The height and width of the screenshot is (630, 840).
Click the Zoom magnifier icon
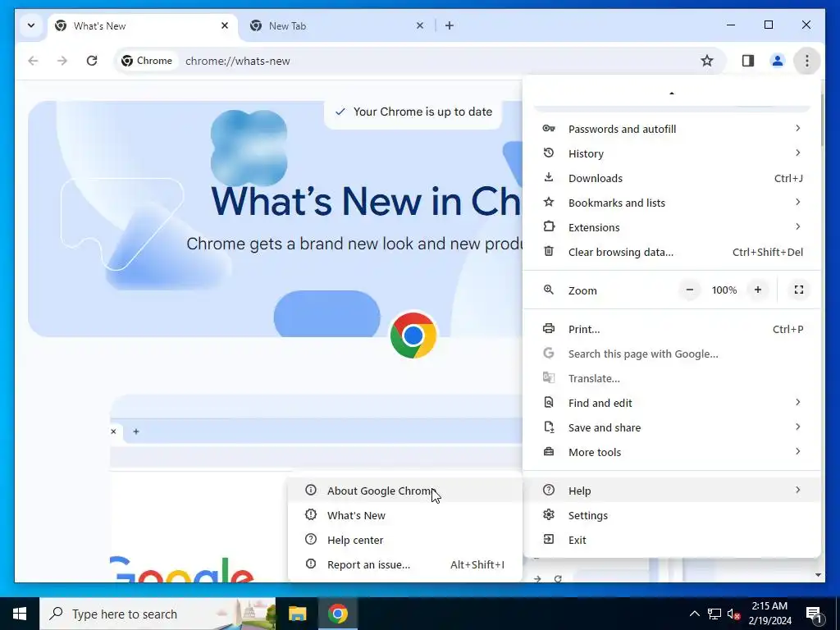point(548,290)
